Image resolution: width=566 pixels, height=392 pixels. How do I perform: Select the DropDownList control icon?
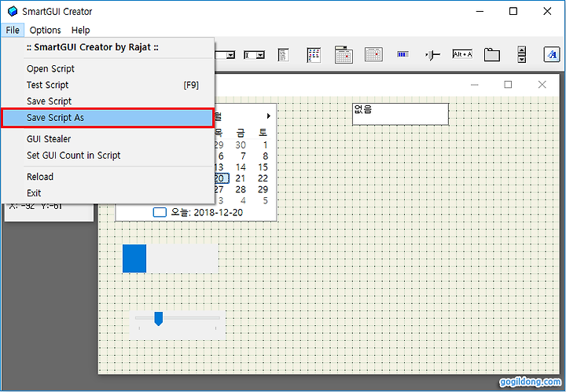[225, 55]
